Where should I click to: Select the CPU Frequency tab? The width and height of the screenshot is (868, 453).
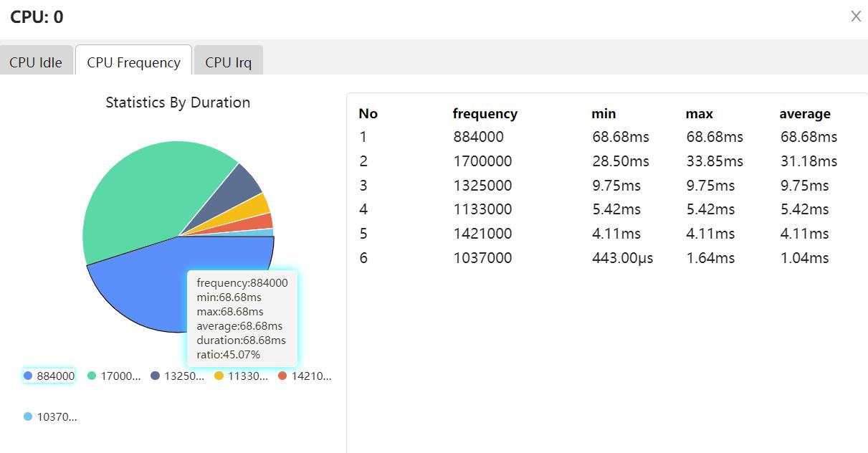[x=133, y=62]
